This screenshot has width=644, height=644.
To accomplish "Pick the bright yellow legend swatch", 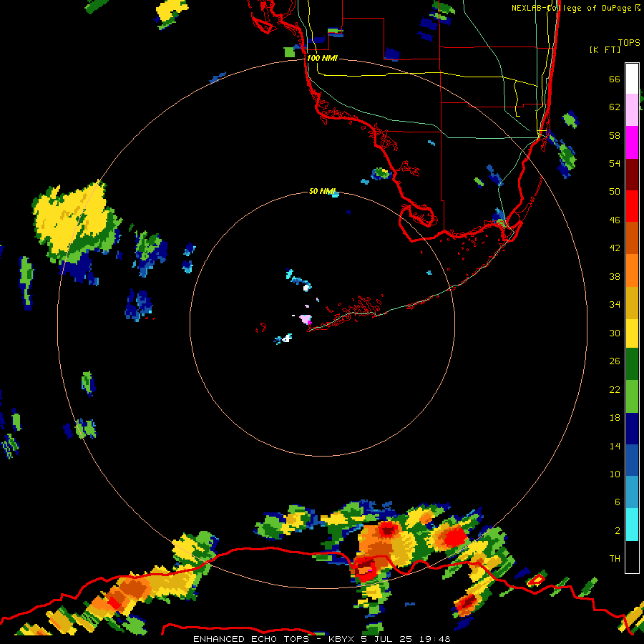I will click(632, 333).
